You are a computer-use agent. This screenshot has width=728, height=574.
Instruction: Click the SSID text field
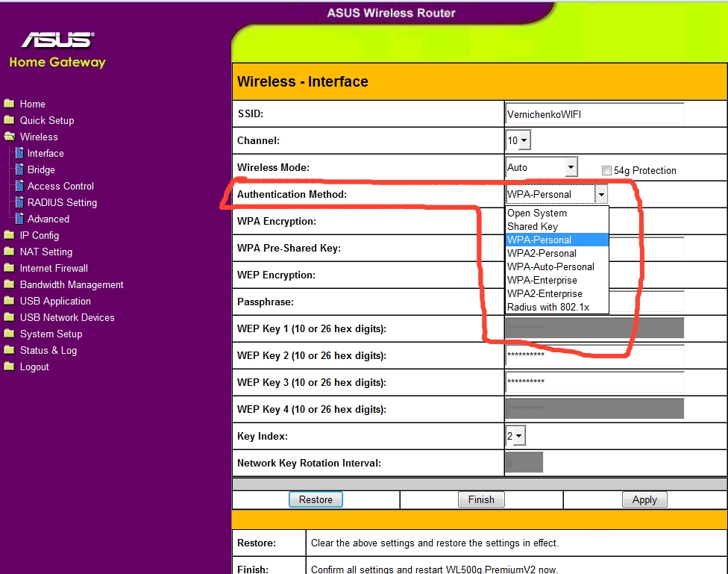594,114
